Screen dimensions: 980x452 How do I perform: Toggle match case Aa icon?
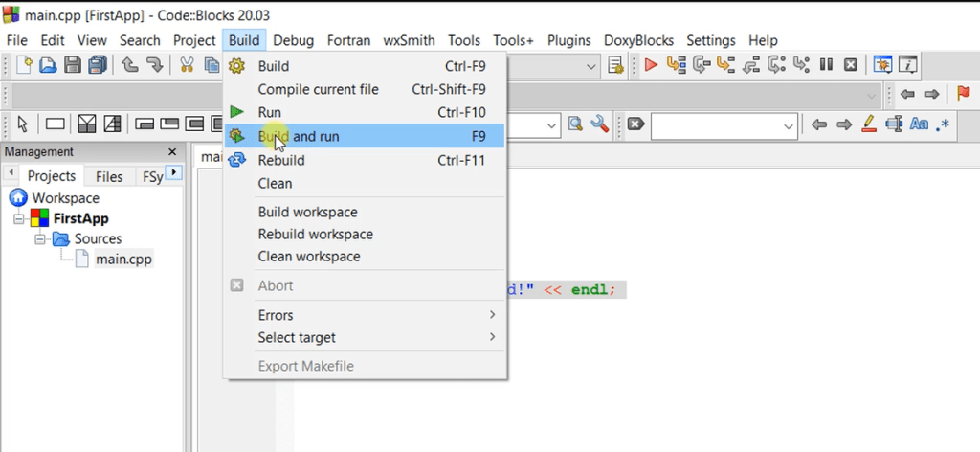(x=919, y=124)
